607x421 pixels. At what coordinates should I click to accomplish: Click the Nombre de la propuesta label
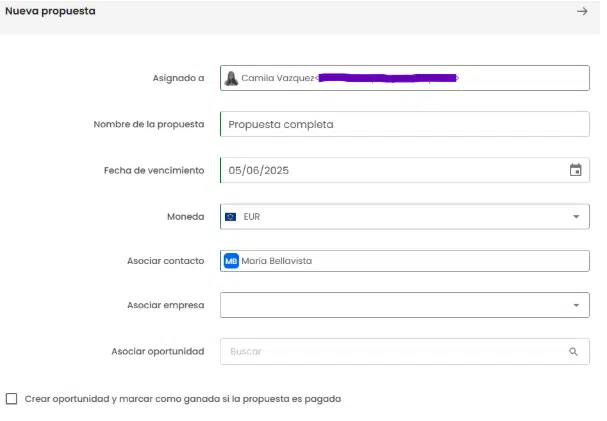(149, 125)
